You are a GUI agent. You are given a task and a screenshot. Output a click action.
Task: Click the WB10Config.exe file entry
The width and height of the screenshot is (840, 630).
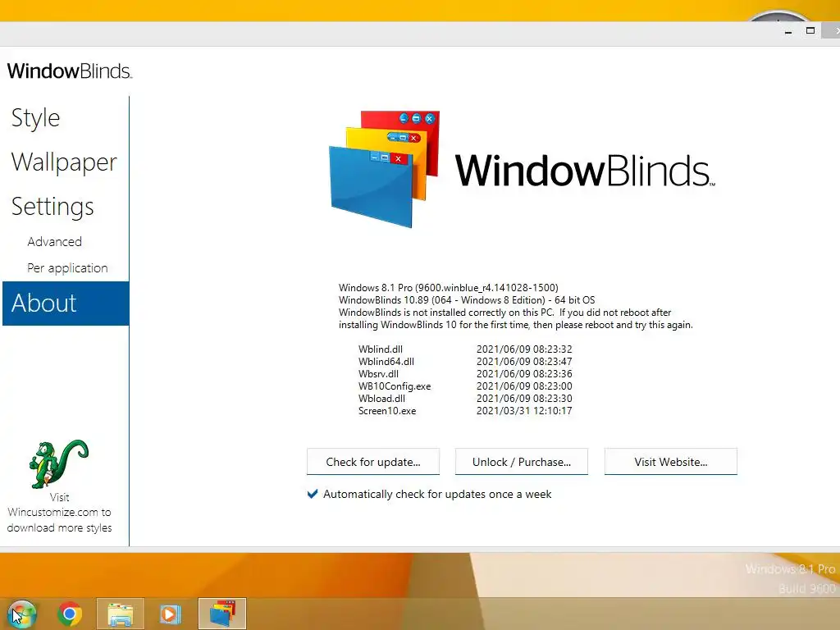click(x=395, y=386)
